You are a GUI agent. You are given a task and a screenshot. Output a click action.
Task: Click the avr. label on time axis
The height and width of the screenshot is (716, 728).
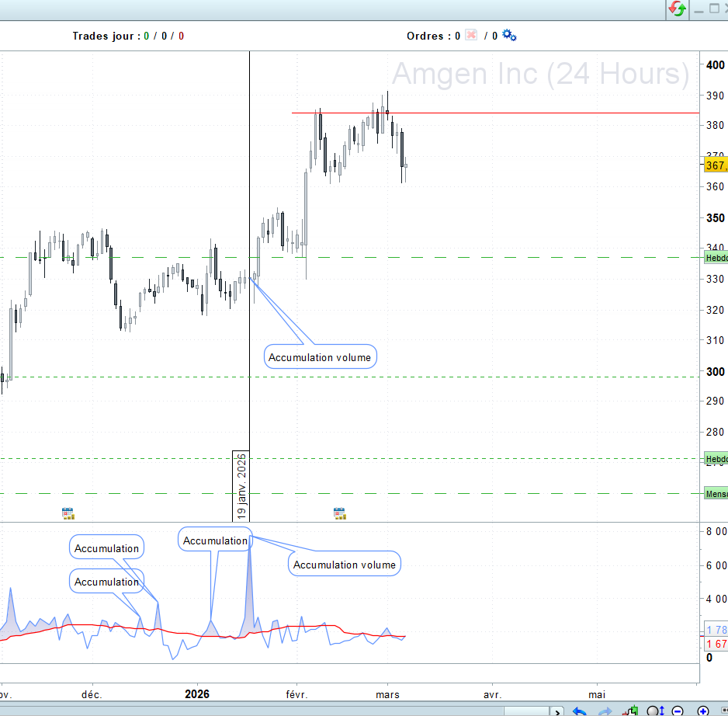493,694
